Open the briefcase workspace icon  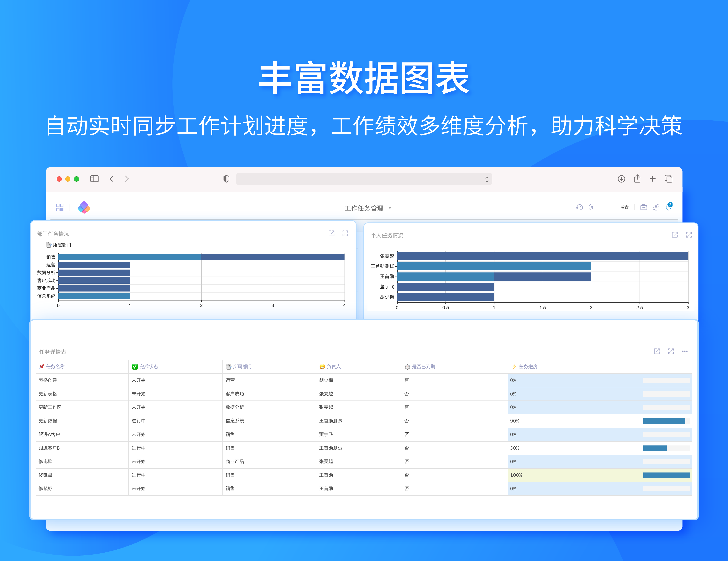644,207
